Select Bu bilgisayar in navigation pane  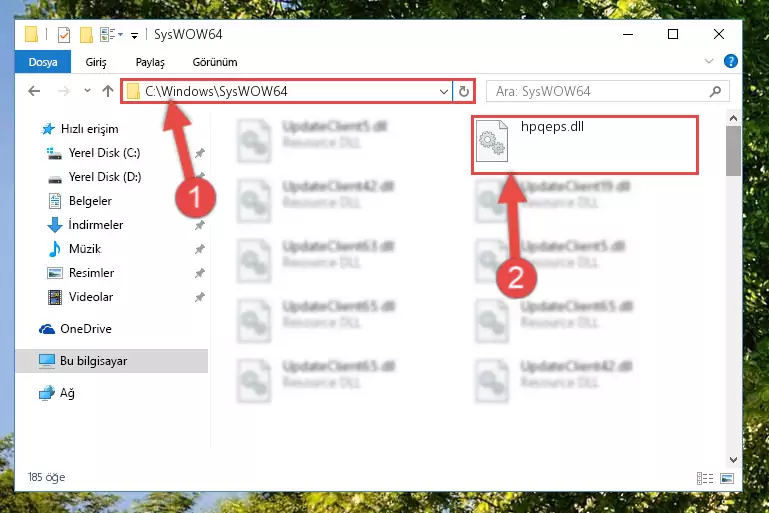click(x=112, y=361)
